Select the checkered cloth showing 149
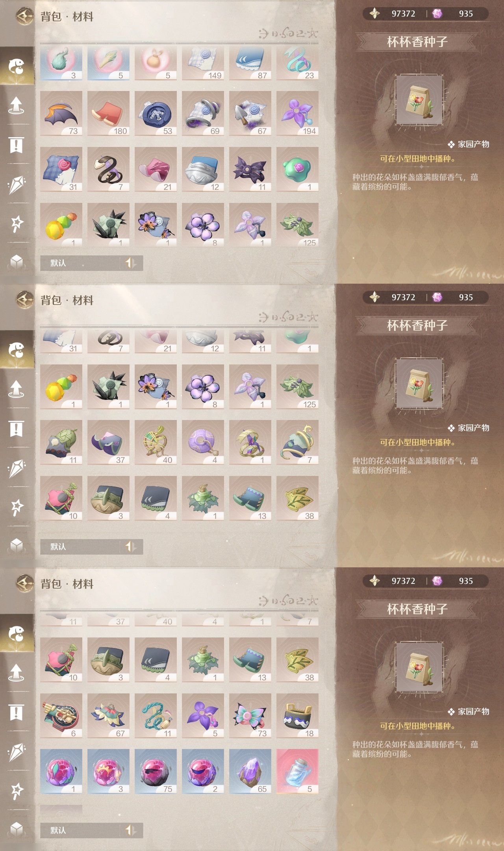This screenshot has height=851, width=504. (203, 63)
